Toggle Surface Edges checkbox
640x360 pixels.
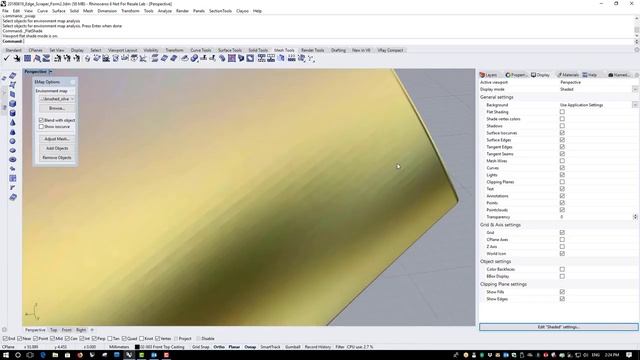(x=562, y=140)
